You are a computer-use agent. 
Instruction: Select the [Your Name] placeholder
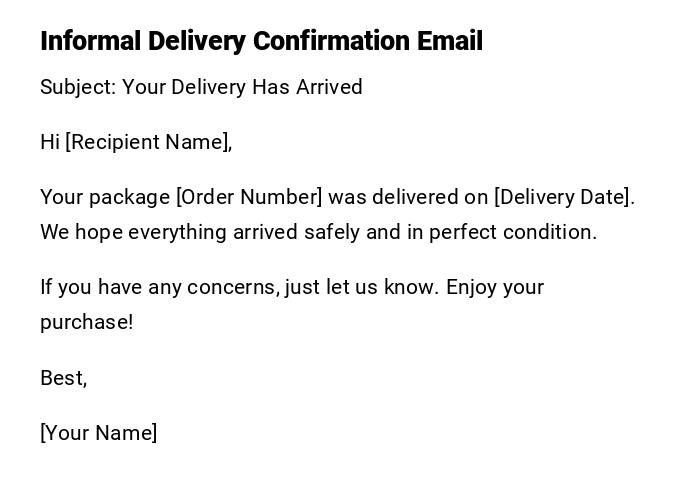[98, 433]
